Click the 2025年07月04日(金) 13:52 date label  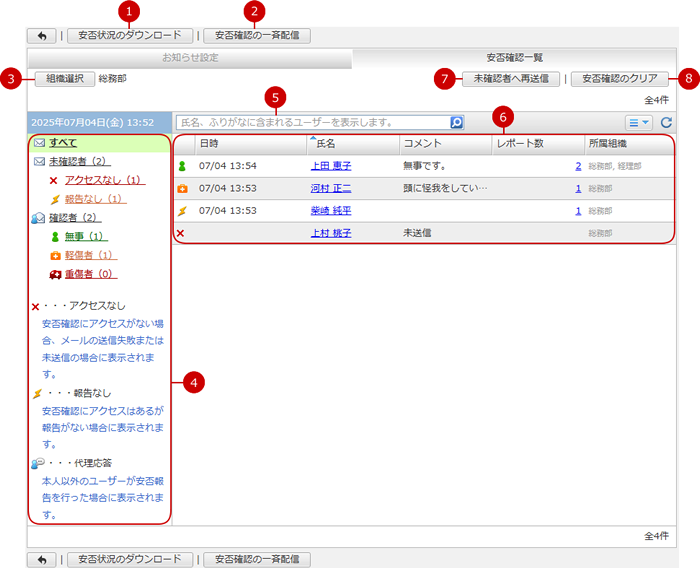[x=92, y=123]
